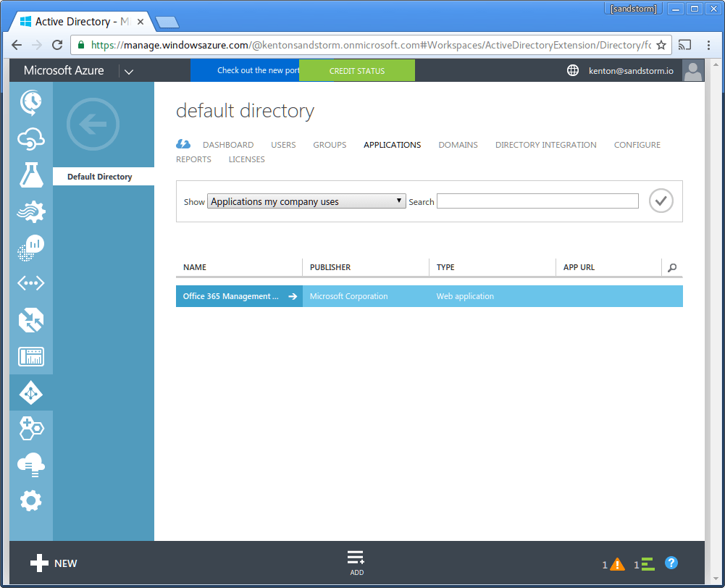Image resolution: width=725 pixels, height=588 pixels.
Task: Open kenton@sandstorm.io account link
Action: [631, 71]
